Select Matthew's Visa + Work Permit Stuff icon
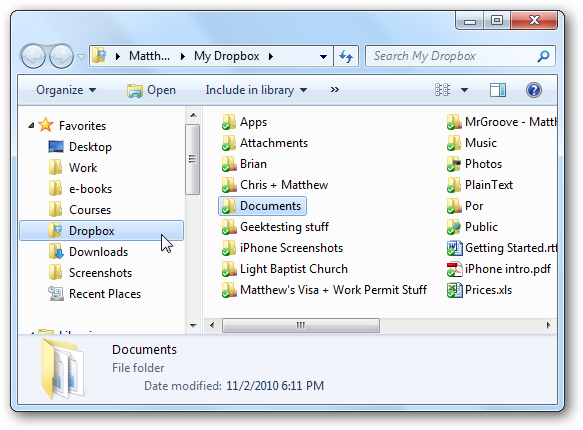The image size is (583, 430). point(228,290)
